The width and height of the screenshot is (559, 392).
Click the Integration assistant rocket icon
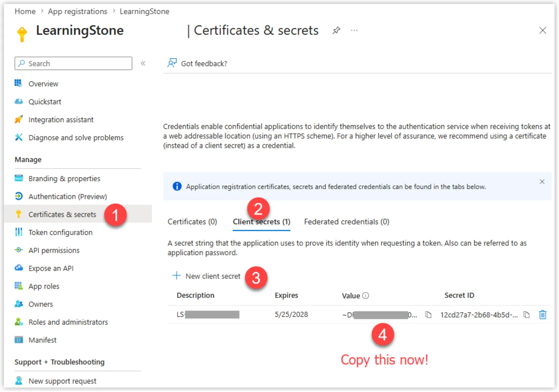[19, 119]
